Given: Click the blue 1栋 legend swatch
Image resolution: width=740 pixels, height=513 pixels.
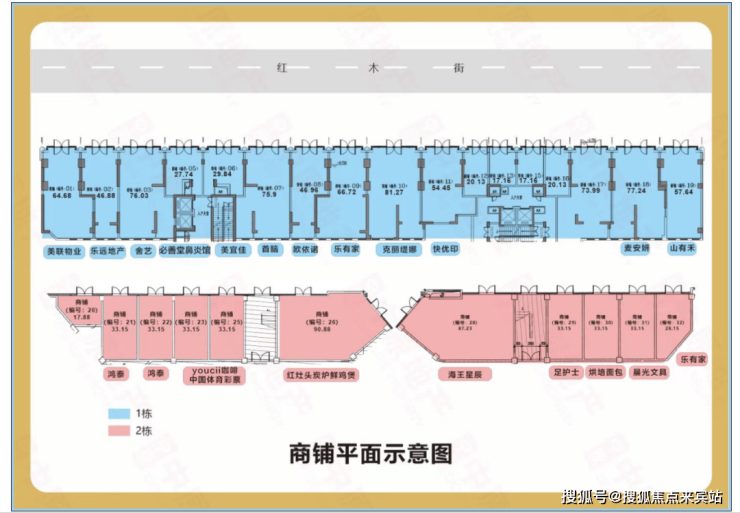Looking at the screenshot, I should [x=119, y=414].
